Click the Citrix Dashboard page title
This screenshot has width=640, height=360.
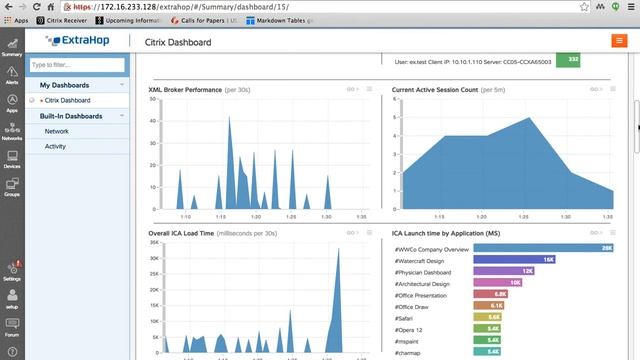coord(178,42)
